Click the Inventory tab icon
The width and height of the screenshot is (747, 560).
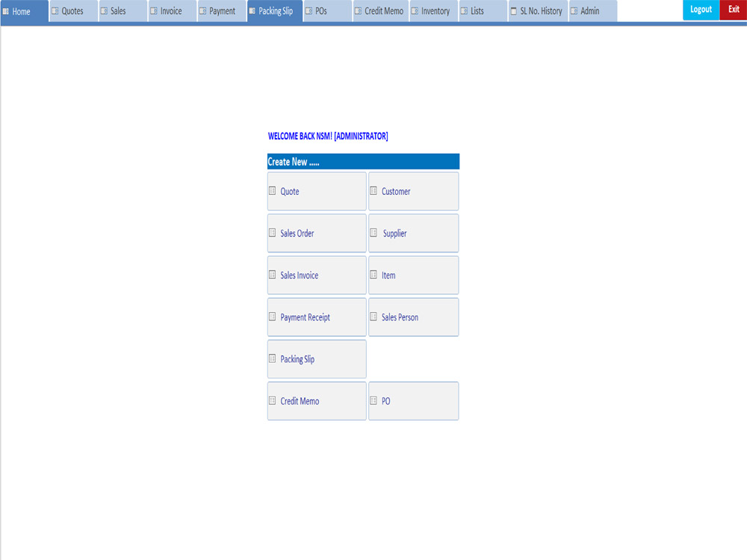(x=415, y=10)
